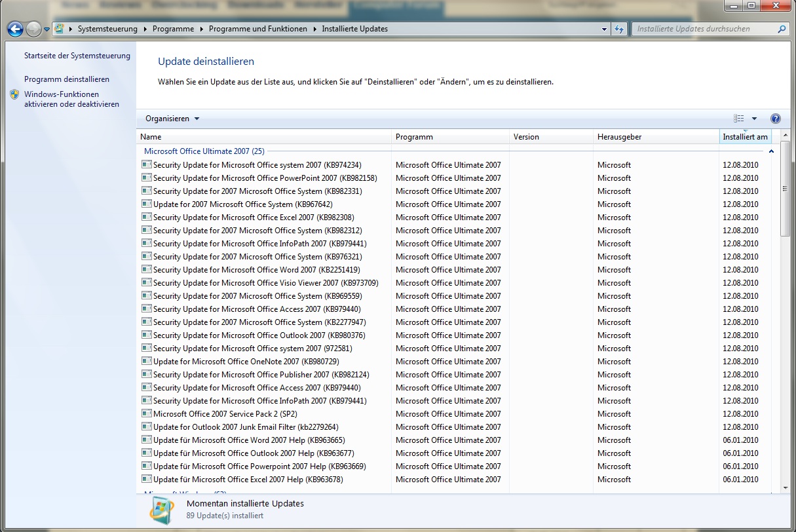Open the address bar history dropdown
Image resolution: width=796 pixels, height=532 pixels.
point(605,29)
